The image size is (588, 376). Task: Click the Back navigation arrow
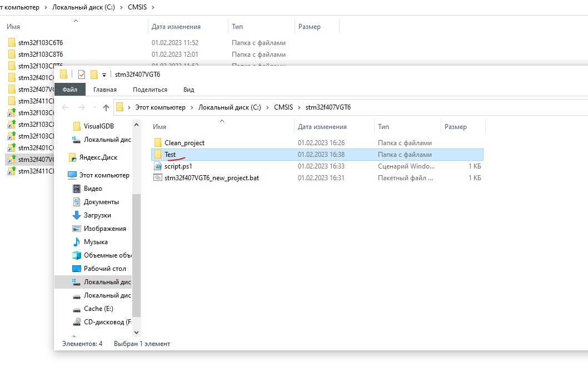(65, 108)
